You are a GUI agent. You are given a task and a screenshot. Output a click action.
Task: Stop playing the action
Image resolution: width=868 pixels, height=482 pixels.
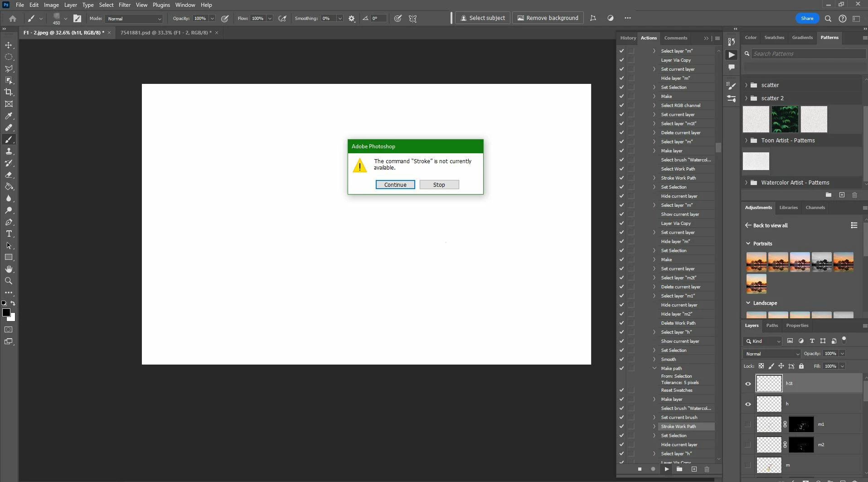pyautogui.click(x=640, y=469)
